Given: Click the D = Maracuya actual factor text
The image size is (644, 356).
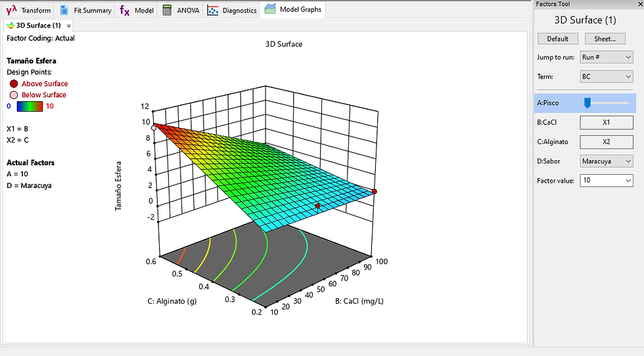Looking at the screenshot, I should point(29,186).
